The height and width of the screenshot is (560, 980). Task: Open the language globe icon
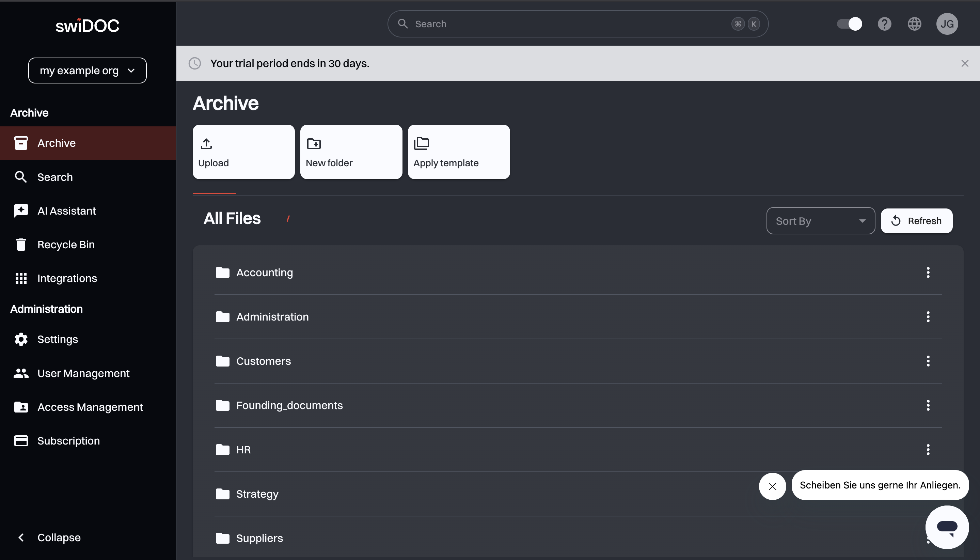(x=914, y=24)
